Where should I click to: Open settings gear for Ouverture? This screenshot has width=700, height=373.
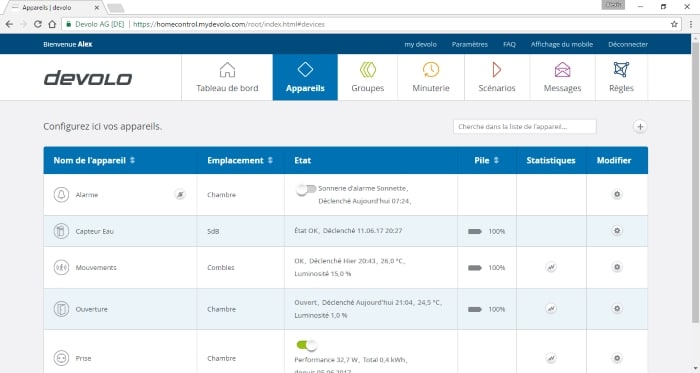tap(617, 308)
